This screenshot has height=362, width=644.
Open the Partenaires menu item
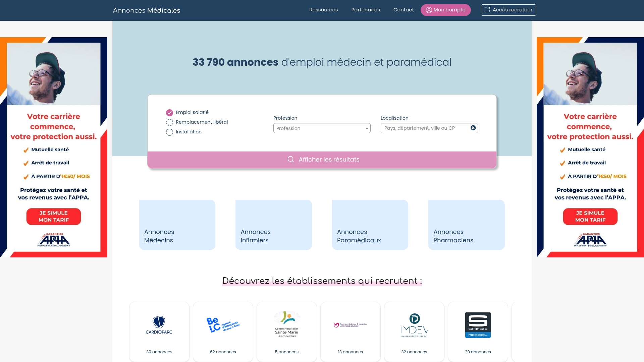coord(366,10)
